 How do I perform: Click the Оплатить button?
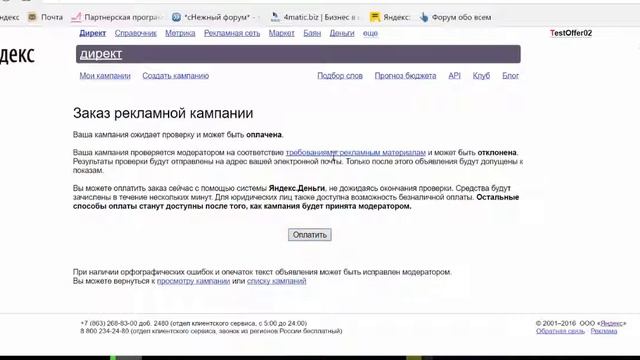(310, 235)
